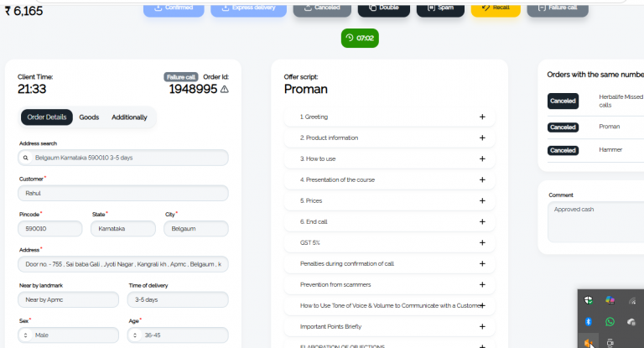Click the warning triangle next to Order Id
The width and height of the screenshot is (644, 348).
(224, 89)
